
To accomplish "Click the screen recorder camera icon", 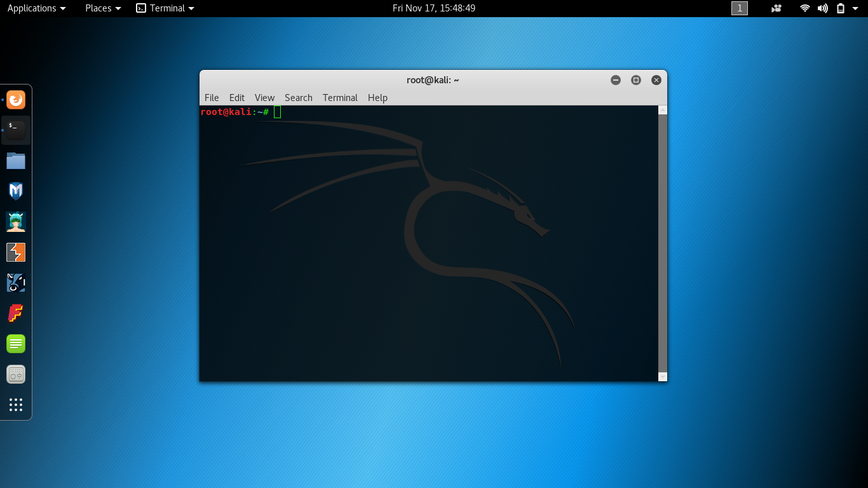I will [776, 8].
